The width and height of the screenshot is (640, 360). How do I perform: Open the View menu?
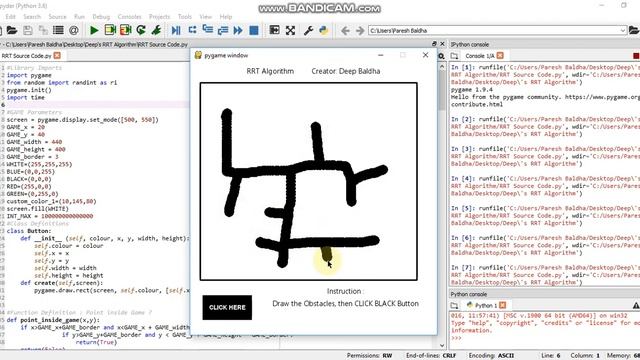[x=206, y=17]
